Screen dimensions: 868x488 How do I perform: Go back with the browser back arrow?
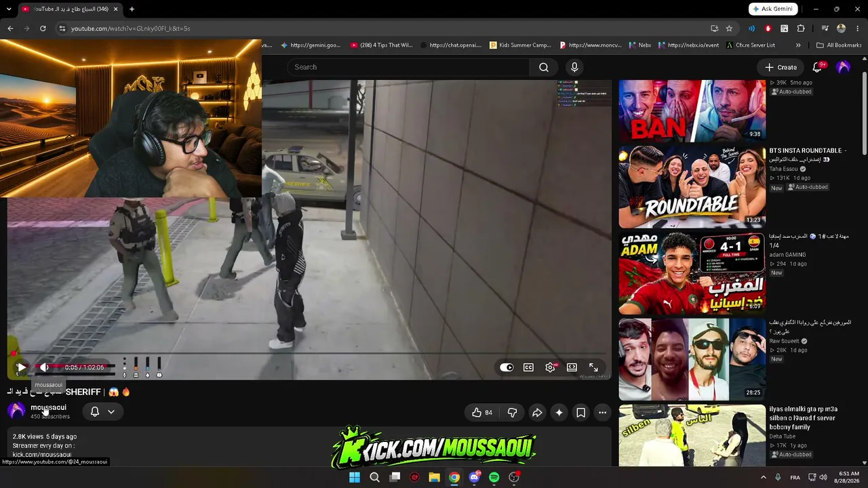(x=10, y=28)
